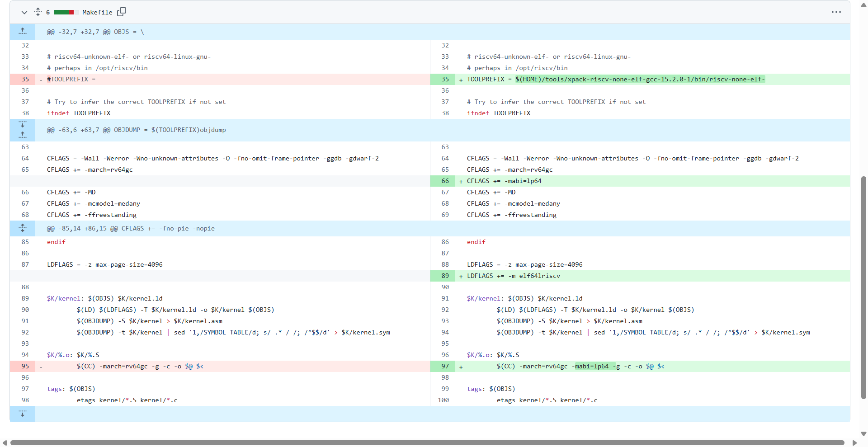Collapse the Makefile diff with chevron
868x447 pixels.
tap(24, 12)
